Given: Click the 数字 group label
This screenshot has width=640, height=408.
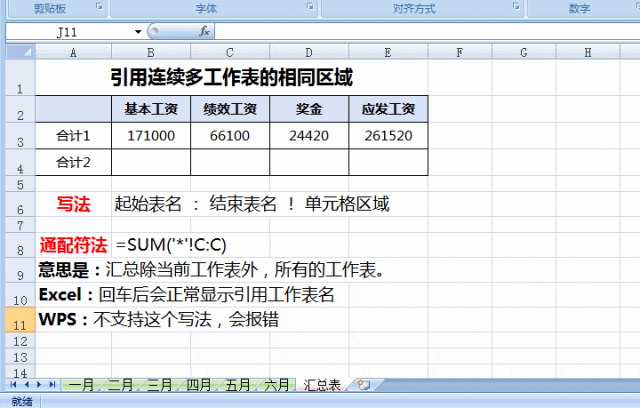Looking at the screenshot, I should [x=580, y=8].
